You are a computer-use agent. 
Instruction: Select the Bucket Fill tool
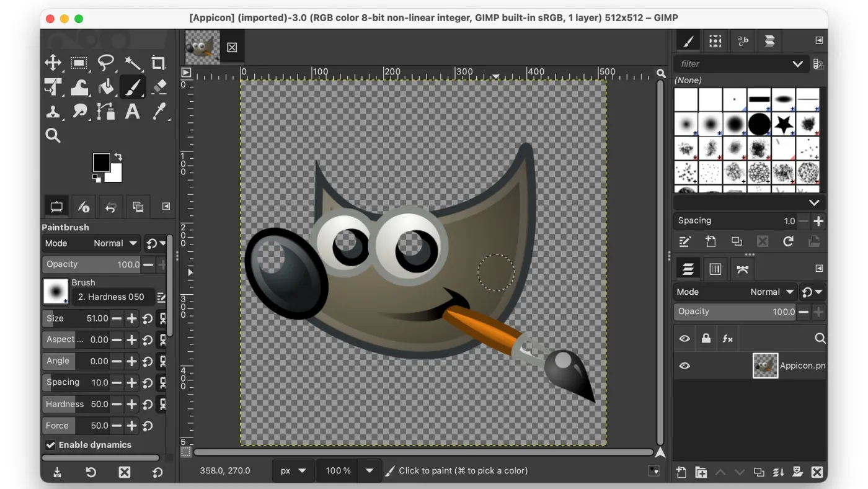[106, 87]
